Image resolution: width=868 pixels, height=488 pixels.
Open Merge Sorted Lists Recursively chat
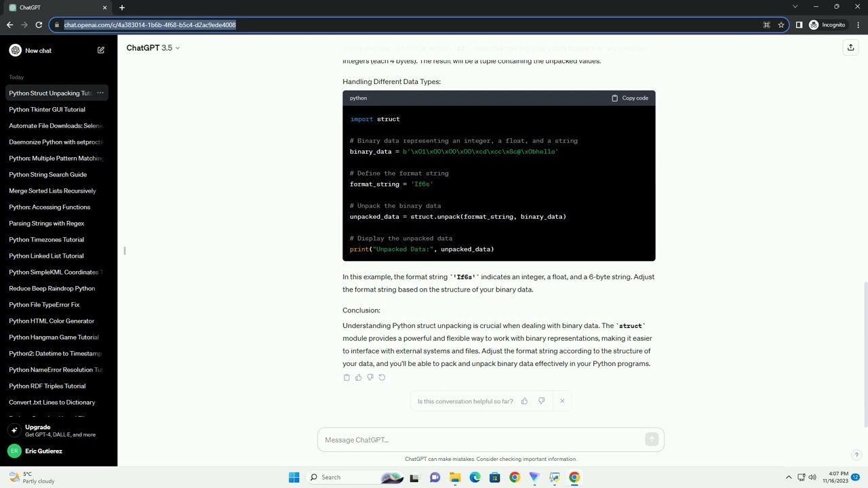(58, 190)
